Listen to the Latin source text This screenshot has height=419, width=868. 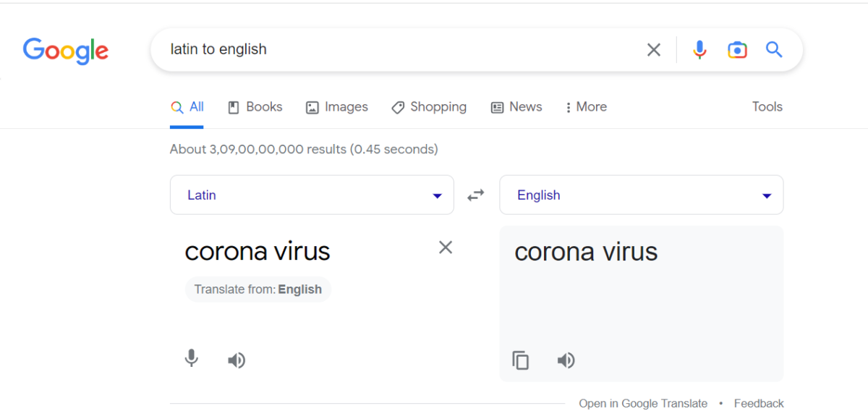(237, 360)
